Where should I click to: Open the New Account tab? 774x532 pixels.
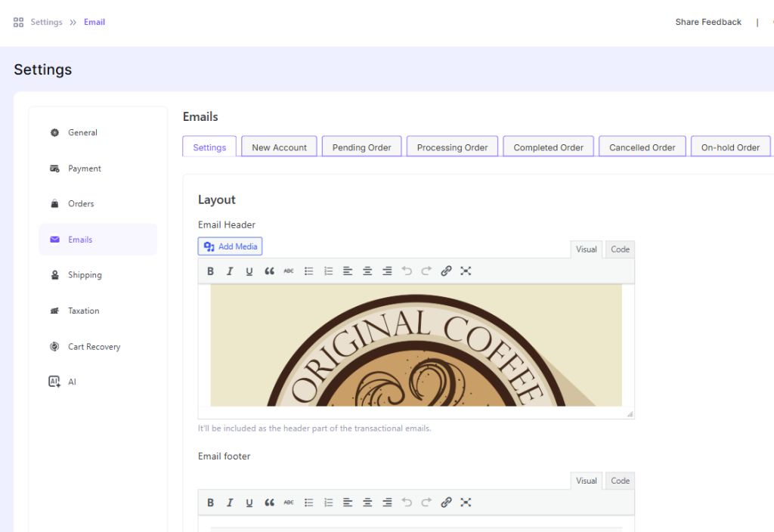coord(279,147)
